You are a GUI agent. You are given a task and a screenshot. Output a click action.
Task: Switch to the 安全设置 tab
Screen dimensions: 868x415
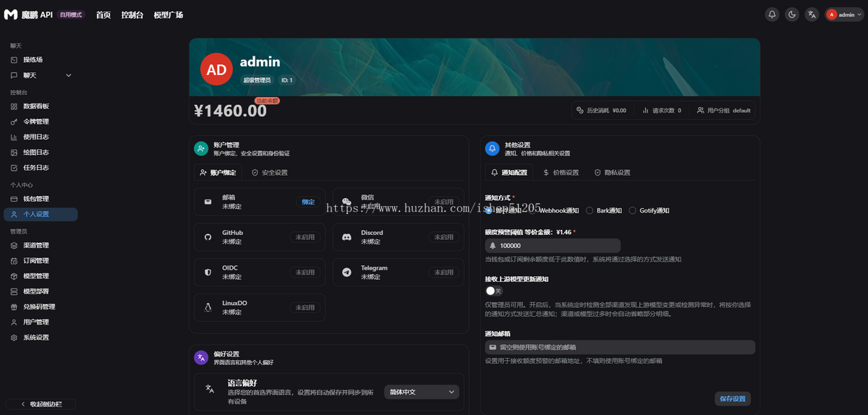coord(270,173)
